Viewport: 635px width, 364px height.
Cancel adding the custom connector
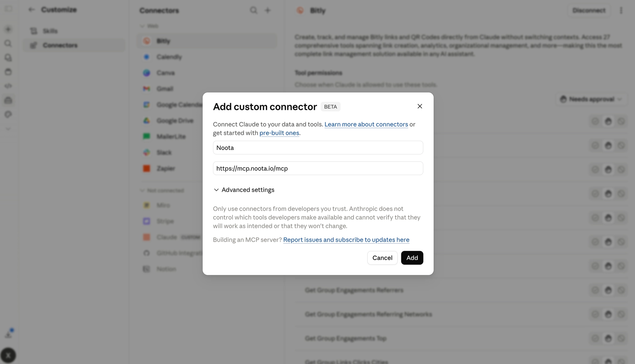point(382,258)
